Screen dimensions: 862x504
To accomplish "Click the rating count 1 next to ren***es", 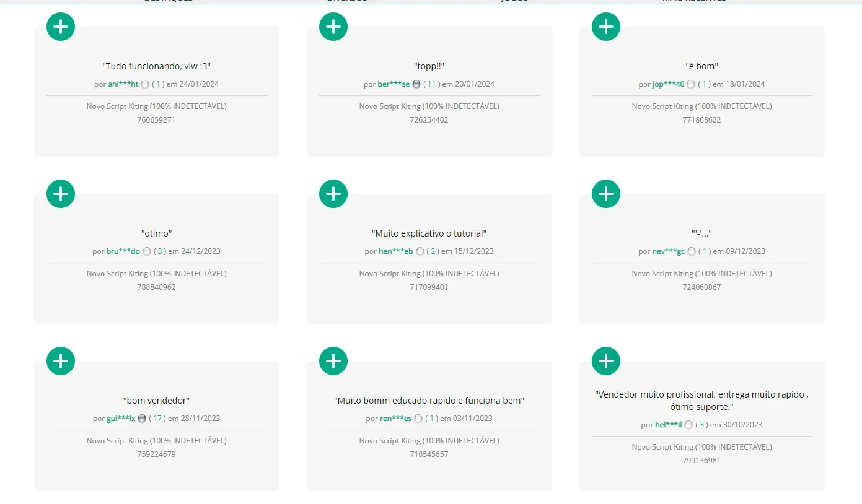I will [431, 419].
